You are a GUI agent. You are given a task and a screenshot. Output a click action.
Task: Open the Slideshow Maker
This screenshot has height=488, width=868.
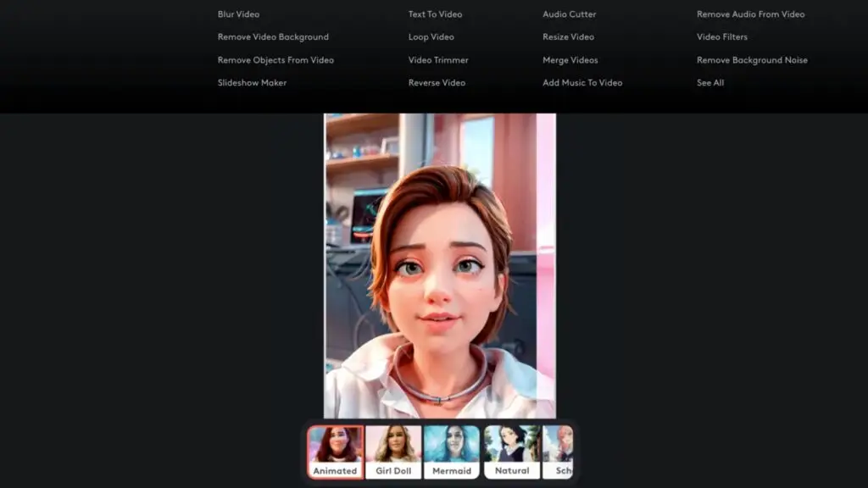(251, 82)
